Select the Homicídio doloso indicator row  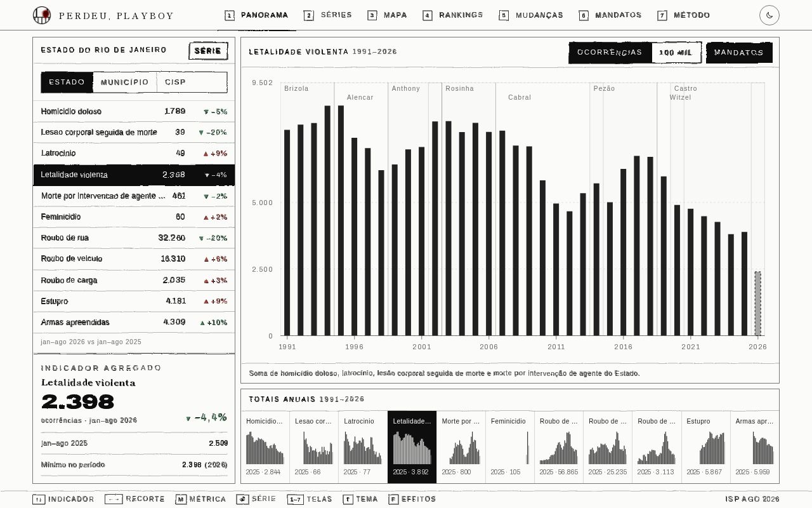(134, 111)
